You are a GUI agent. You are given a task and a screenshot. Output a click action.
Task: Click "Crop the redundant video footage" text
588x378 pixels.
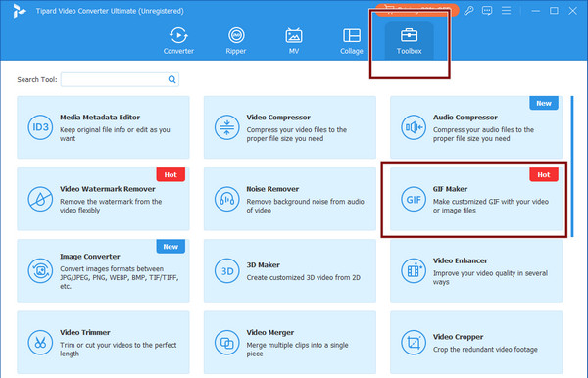(x=485, y=350)
